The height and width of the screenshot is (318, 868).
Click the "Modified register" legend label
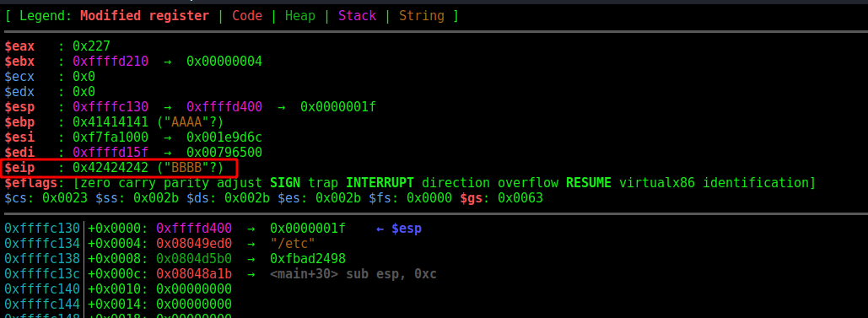(x=144, y=15)
